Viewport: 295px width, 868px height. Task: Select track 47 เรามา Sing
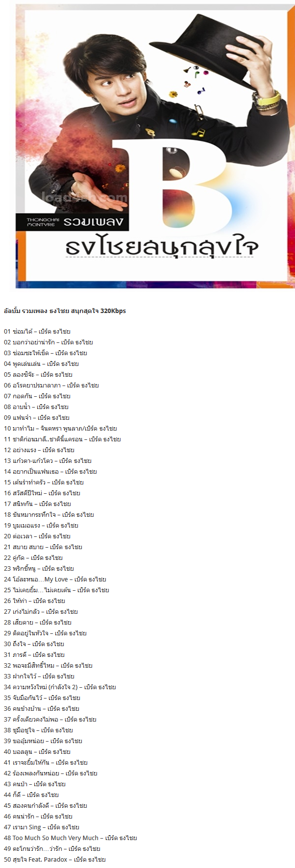tap(42, 827)
